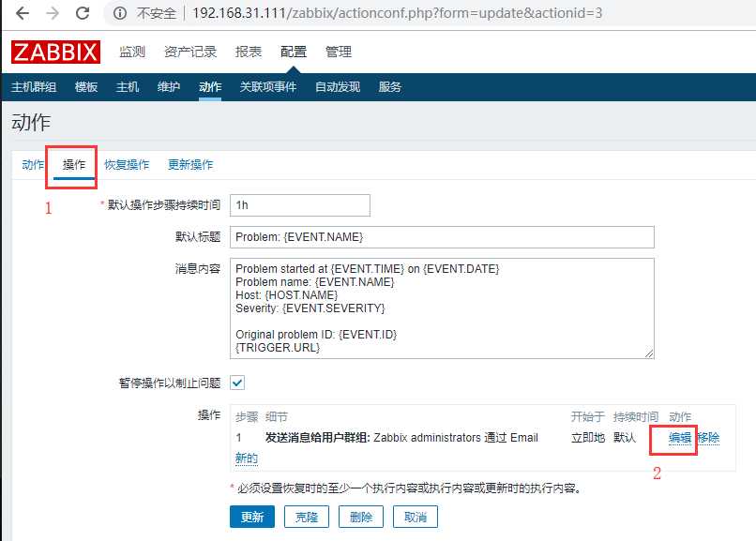756x541 pixels.
Task: Go to 服务 submenu
Action: tap(389, 86)
